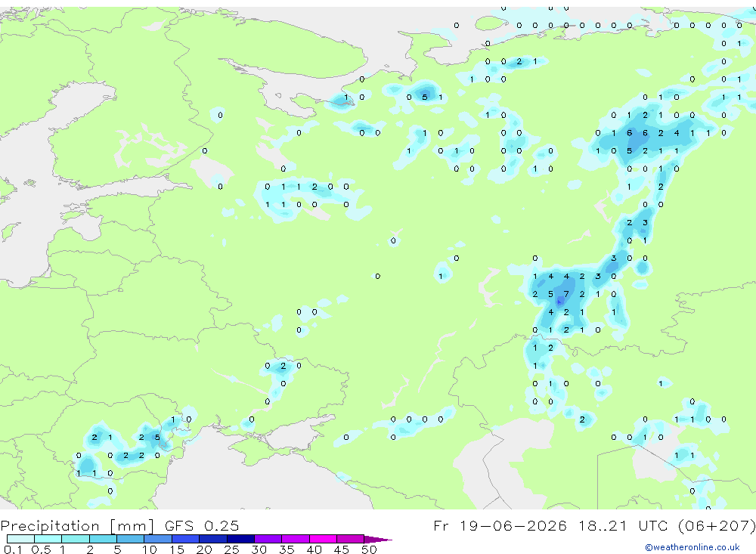Screen dimensions: 756x554
Task: Click the 15 legend scale label
Action: 177,549
